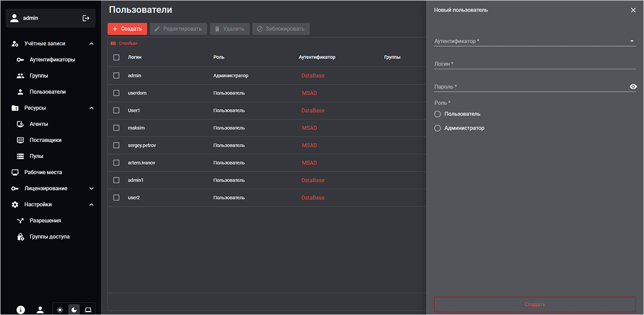Click the logout icon next to admin
Image resolution: width=644 pixels, height=315 pixels.
[x=86, y=18]
